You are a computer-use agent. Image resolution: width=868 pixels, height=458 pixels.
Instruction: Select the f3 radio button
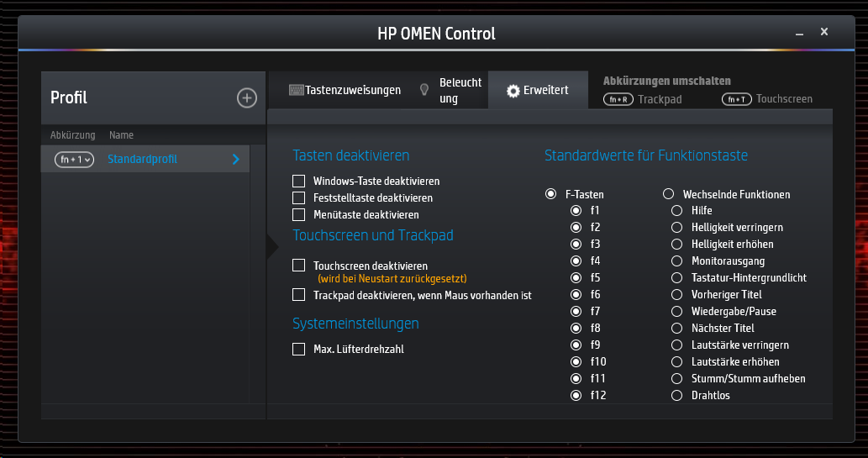click(x=576, y=245)
